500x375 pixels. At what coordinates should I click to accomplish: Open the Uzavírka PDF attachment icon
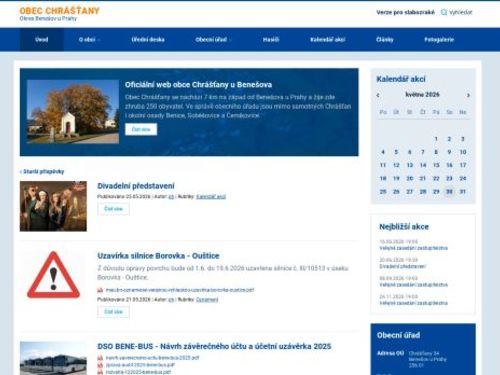point(100,290)
